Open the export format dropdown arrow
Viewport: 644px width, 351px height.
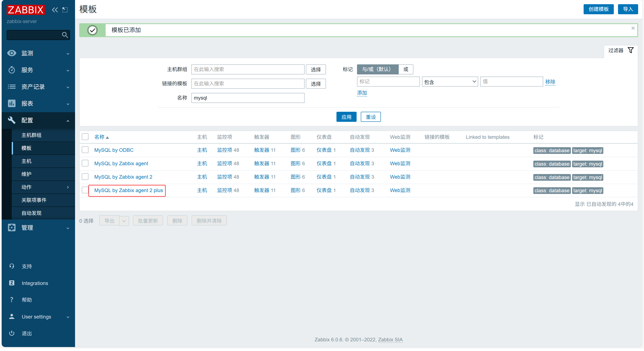click(124, 221)
